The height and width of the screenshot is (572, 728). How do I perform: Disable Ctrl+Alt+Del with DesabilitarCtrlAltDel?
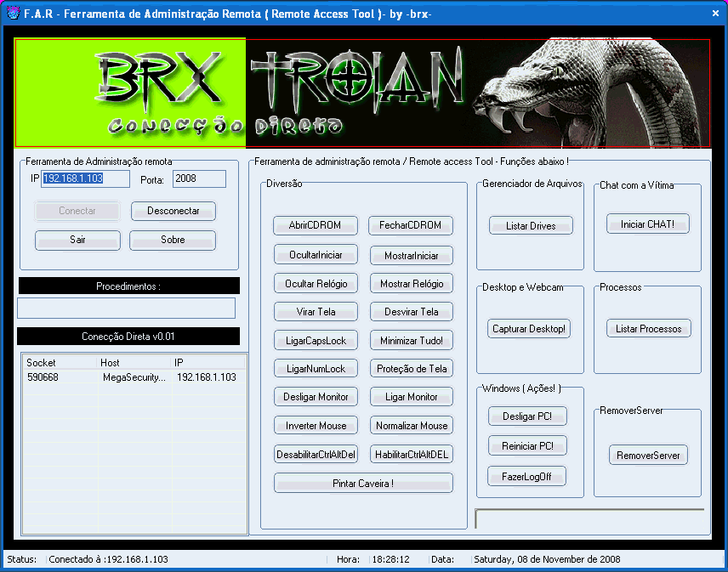tap(316, 453)
